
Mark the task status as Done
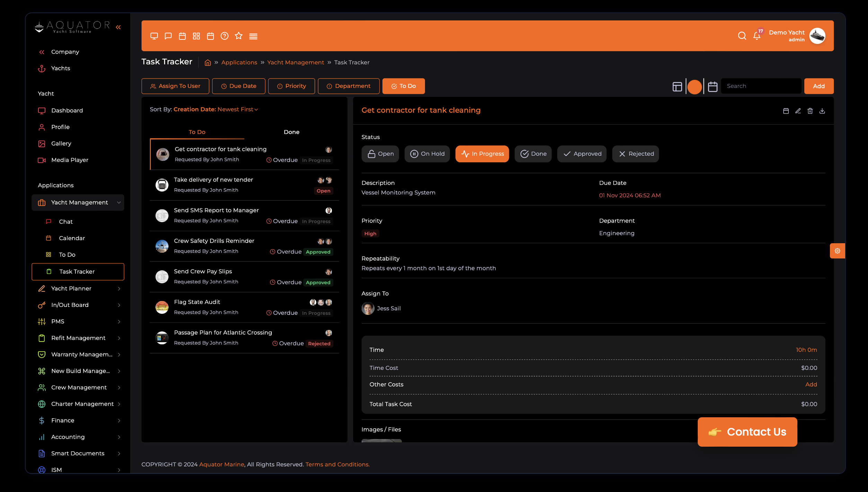tap(533, 154)
